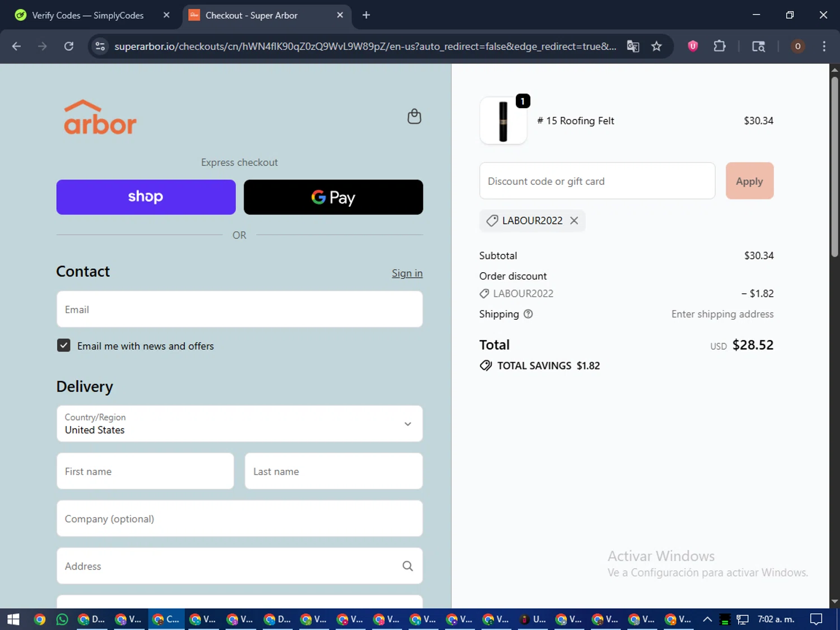Viewport: 840px width, 630px height.
Task: Click the browser URL address bar
Action: point(365,46)
